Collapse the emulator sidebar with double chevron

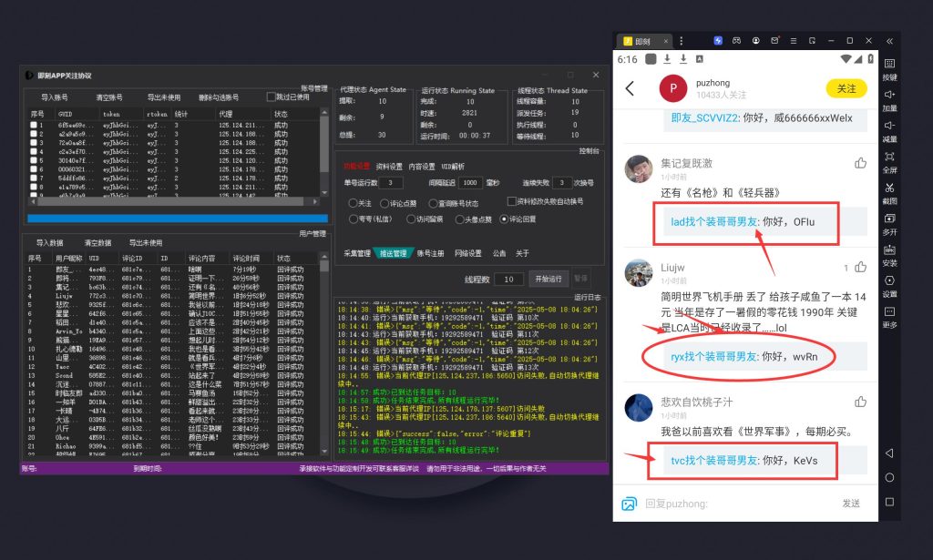tap(889, 41)
